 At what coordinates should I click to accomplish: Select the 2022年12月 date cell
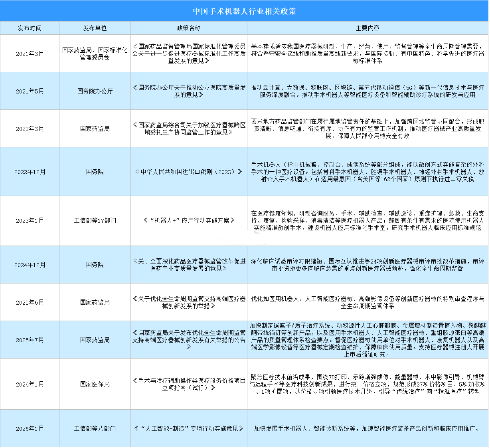click(30, 172)
